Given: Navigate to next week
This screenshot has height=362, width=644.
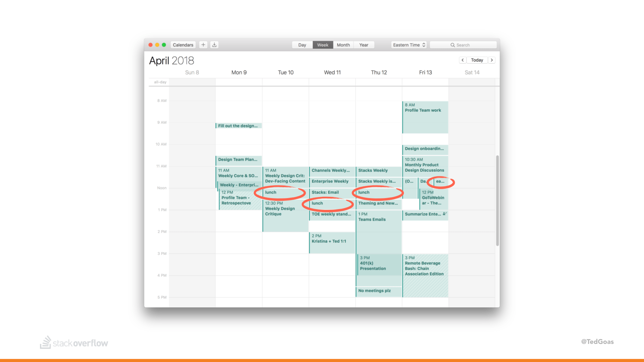Looking at the screenshot, I should [492, 60].
